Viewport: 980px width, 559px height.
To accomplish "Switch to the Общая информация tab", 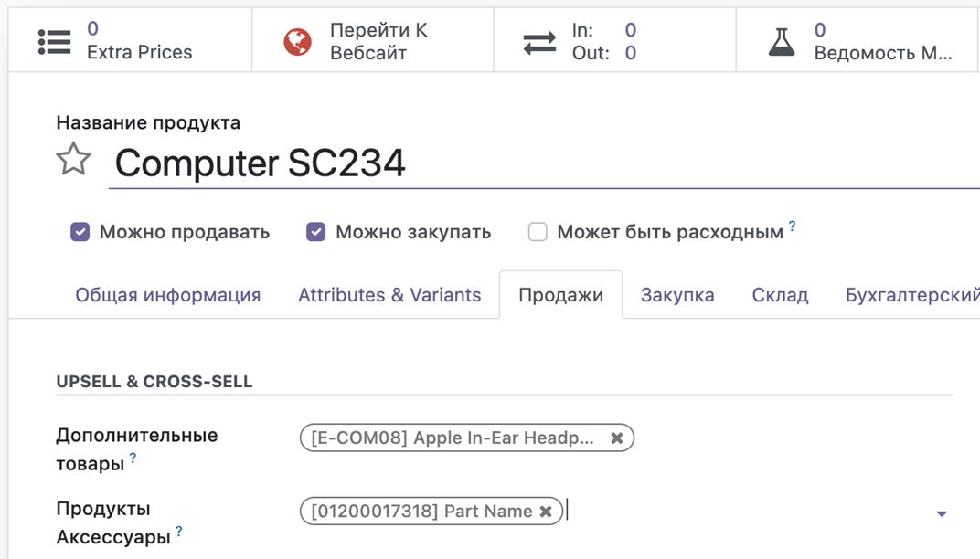I will coord(168,295).
